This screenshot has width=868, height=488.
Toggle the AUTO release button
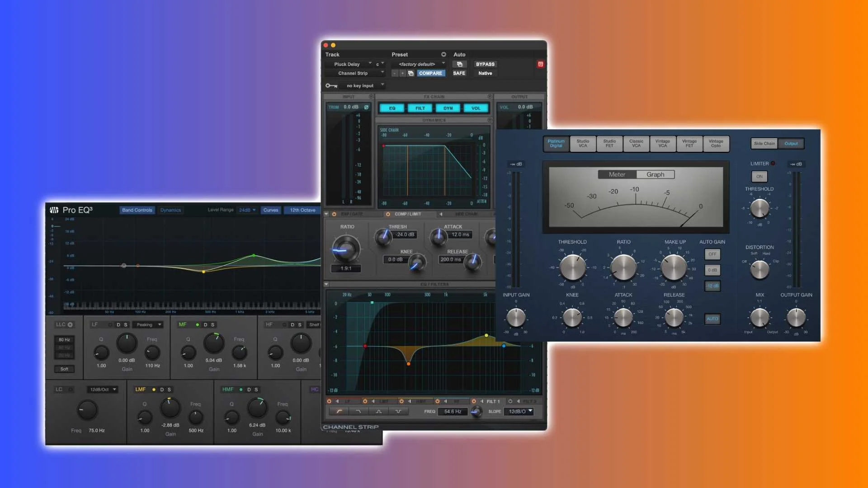[712, 319]
